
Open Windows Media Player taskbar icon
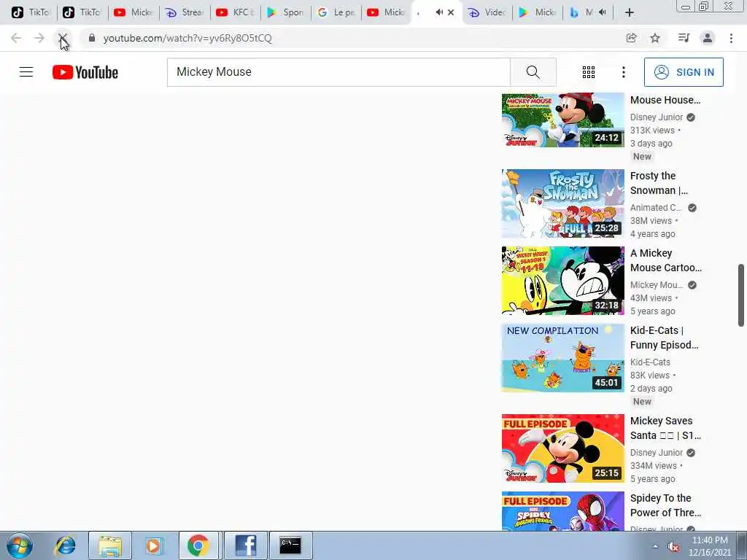pos(153,545)
